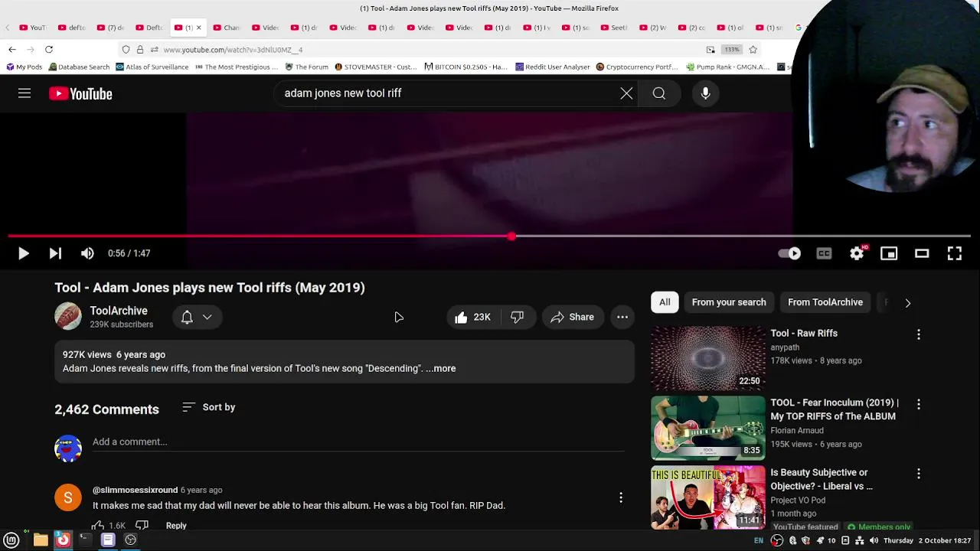Expand description with ...more
The width and height of the screenshot is (980, 551).
point(441,368)
